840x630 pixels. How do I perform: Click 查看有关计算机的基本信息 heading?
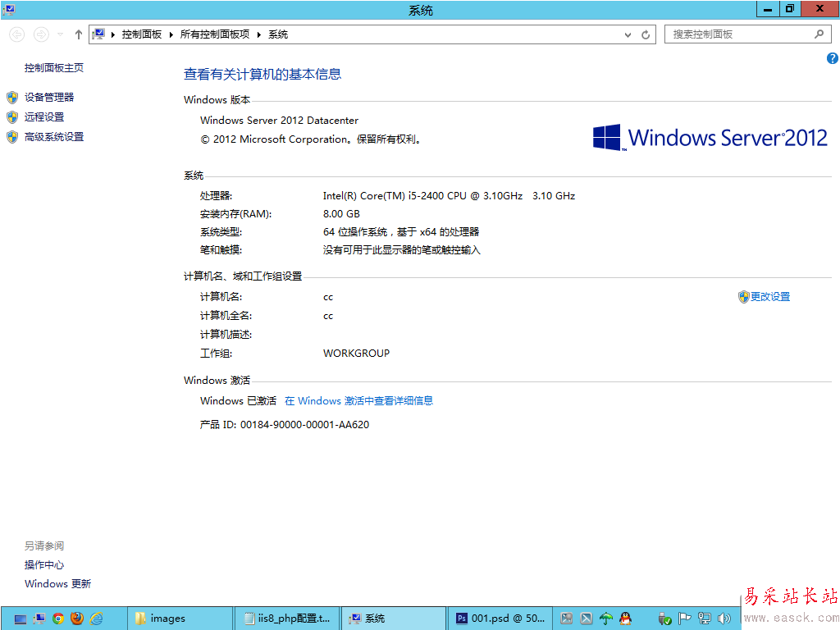[262, 74]
